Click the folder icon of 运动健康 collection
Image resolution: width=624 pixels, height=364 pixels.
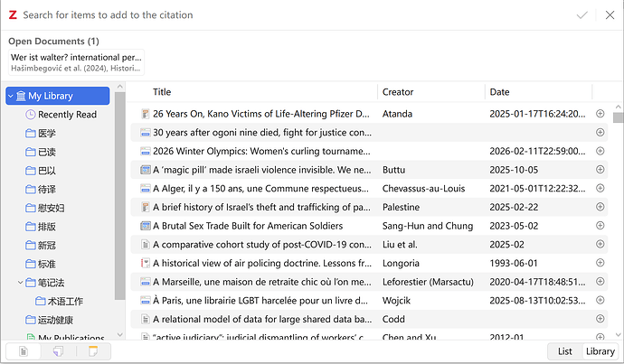pyautogui.click(x=31, y=320)
